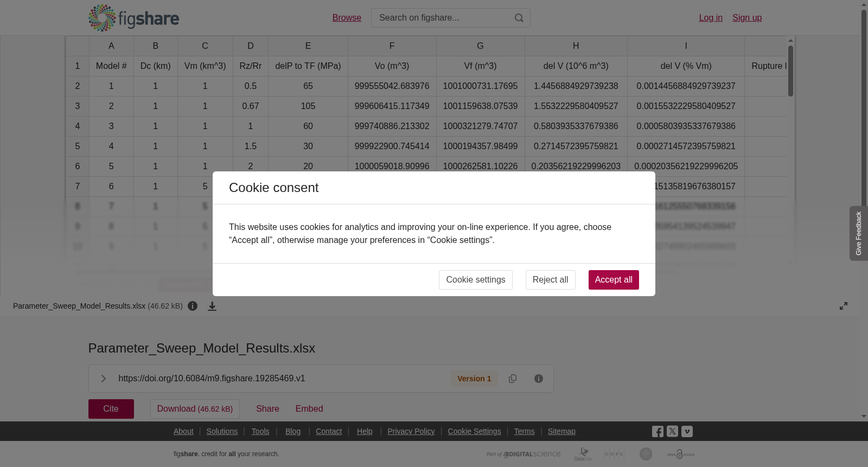This screenshot has height=467, width=868.
Task: Open the Browse link
Action: pyautogui.click(x=347, y=18)
